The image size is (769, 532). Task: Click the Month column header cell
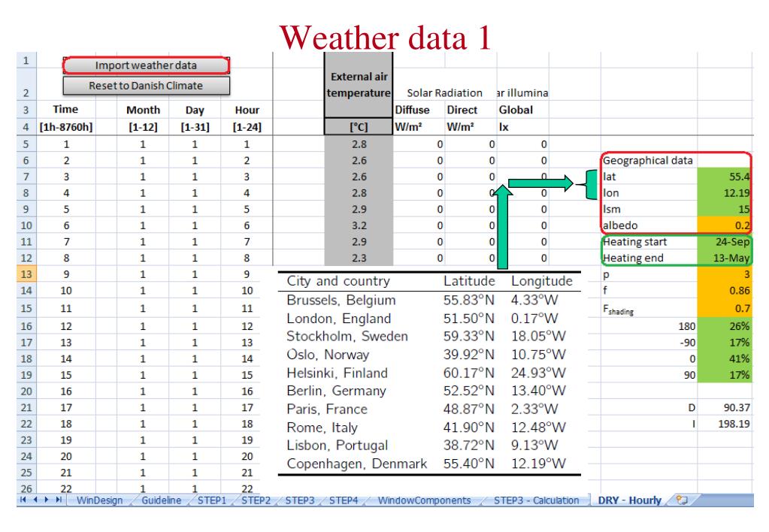click(143, 110)
